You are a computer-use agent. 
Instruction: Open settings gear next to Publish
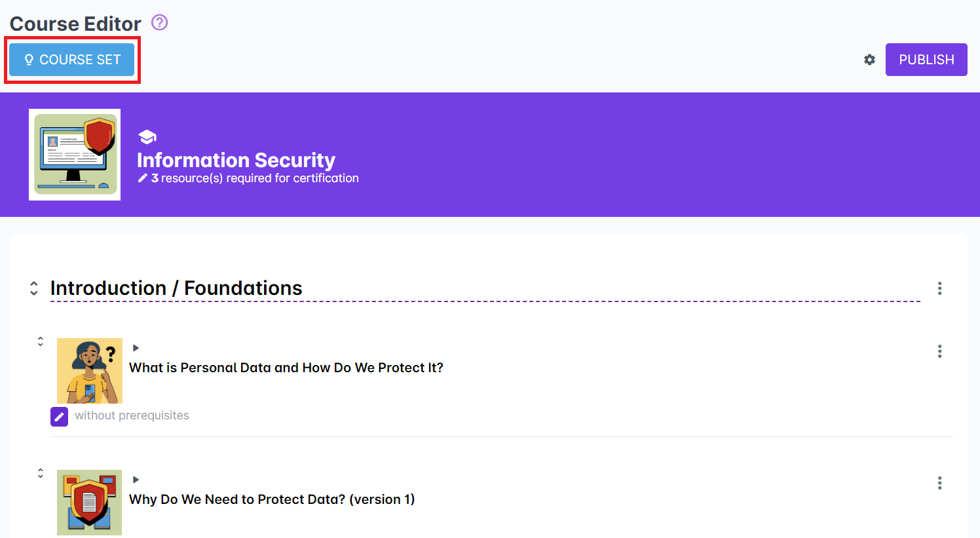coord(869,60)
